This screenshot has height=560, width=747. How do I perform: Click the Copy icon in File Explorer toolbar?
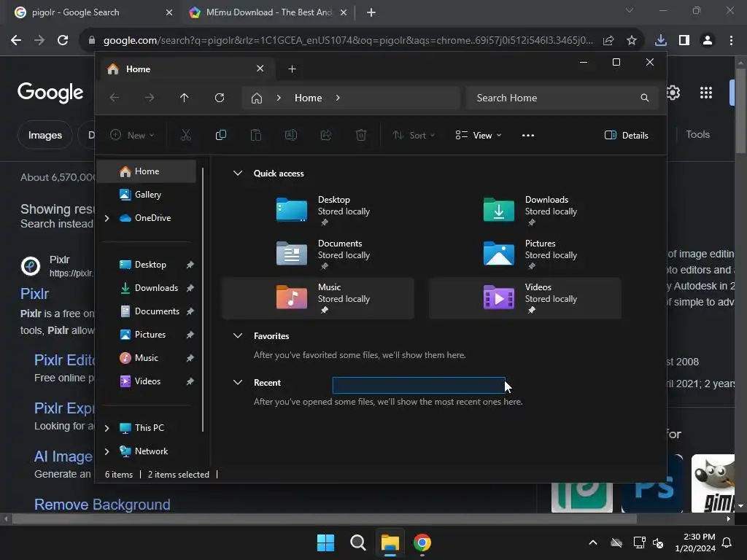coord(220,135)
